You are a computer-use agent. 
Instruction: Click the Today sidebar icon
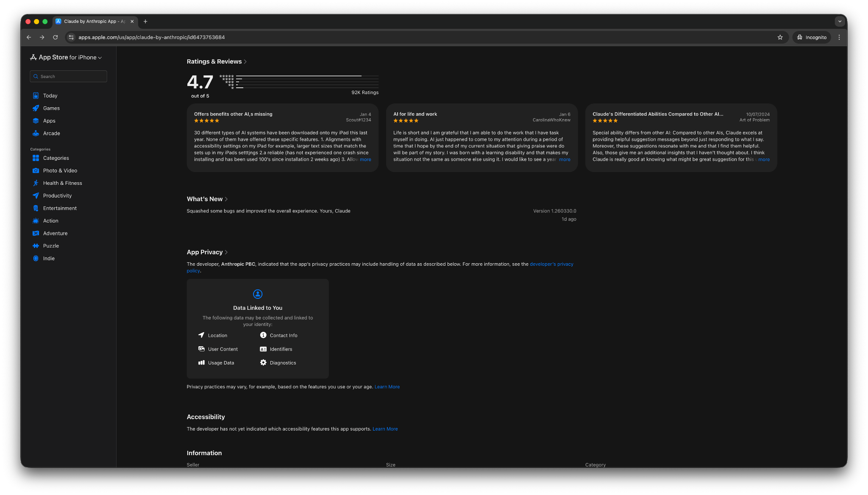[36, 96]
